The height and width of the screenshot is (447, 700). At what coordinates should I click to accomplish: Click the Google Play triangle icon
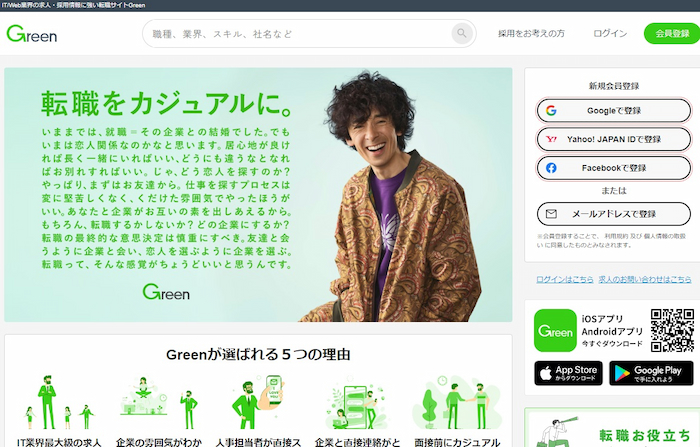(x=621, y=373)
